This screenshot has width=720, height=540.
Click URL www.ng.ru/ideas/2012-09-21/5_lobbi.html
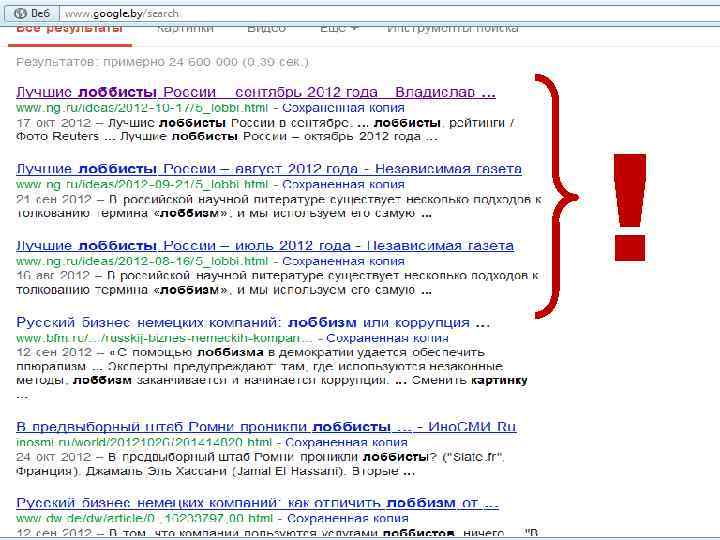click(x=142, y=185)
